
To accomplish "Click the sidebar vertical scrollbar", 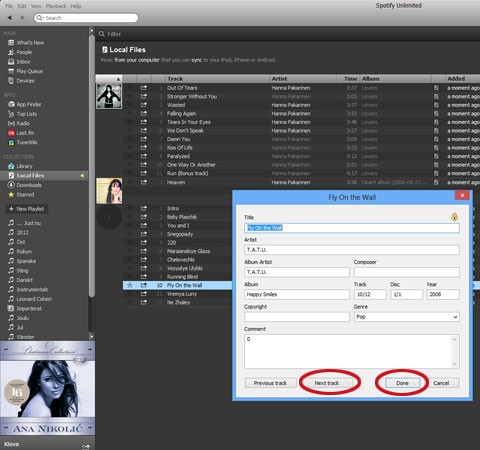I will tap(92, 167).
